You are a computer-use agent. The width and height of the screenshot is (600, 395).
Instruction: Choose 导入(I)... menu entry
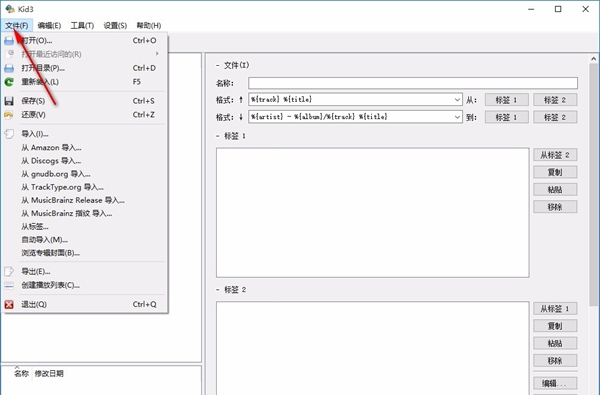click(85, 134)
